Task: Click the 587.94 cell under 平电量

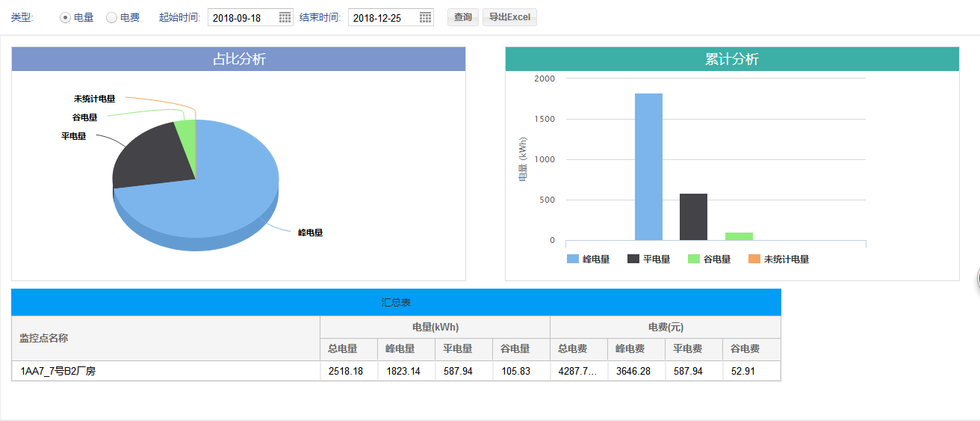Action: (x=464, y=371)
